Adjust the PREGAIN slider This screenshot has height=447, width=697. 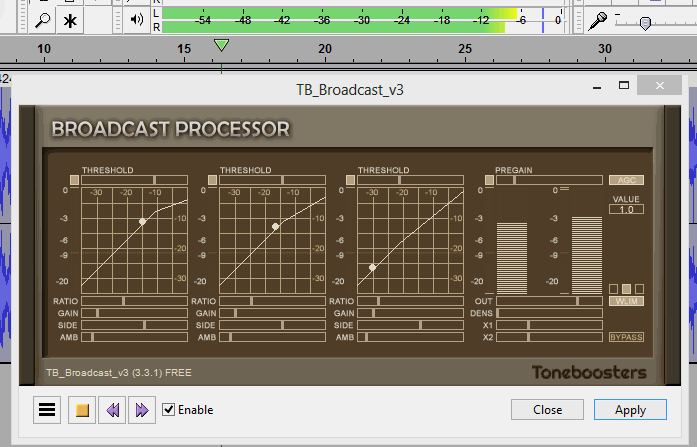click(549, 180)
